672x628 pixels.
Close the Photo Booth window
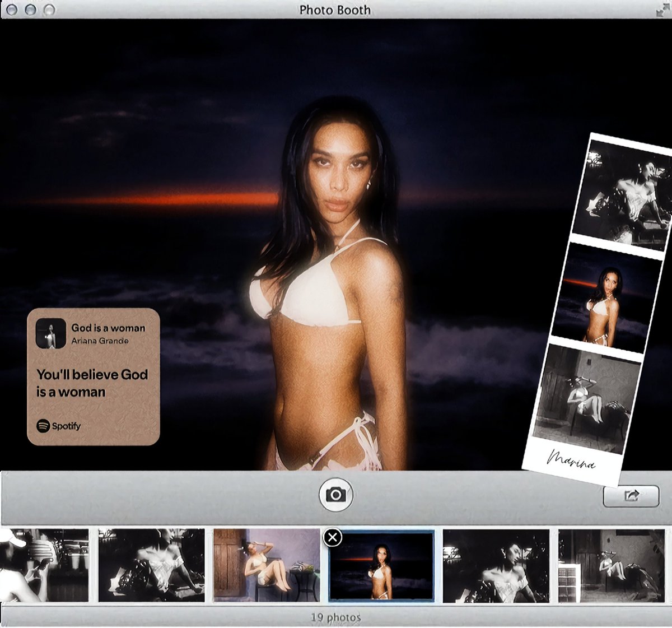[x=12, y=10]
